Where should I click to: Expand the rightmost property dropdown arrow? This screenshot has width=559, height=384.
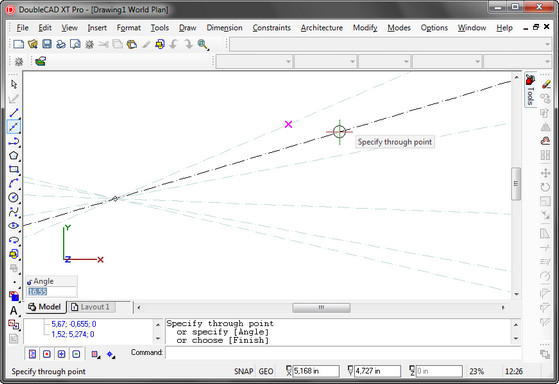[548, 62]
